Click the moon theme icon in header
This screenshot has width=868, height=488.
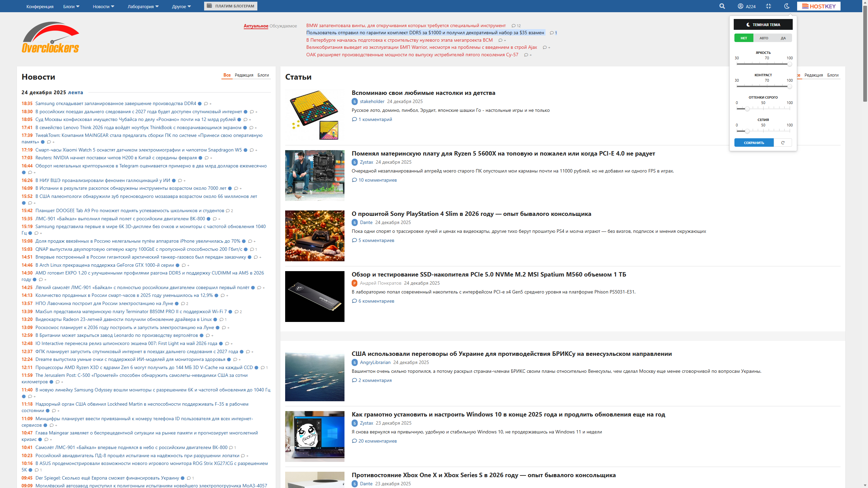point(787,6)
